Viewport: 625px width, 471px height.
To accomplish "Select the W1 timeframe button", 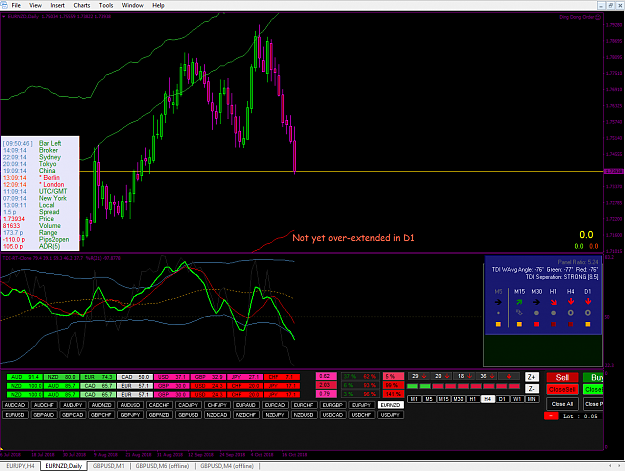I will [x=517, y=399].
